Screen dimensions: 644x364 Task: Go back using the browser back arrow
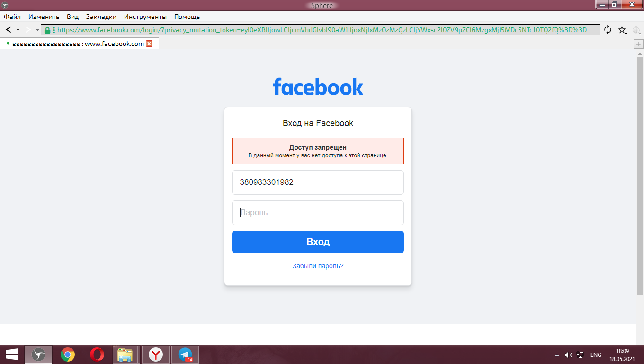[8, 29]
